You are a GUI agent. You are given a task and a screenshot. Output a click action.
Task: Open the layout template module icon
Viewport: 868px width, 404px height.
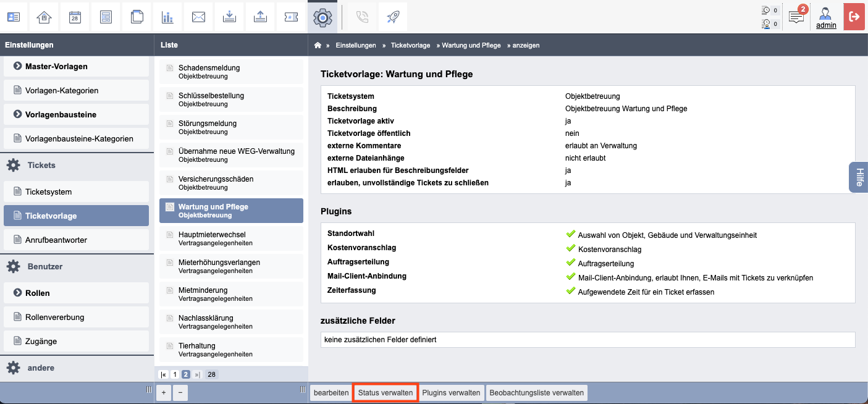pos(106,17)
